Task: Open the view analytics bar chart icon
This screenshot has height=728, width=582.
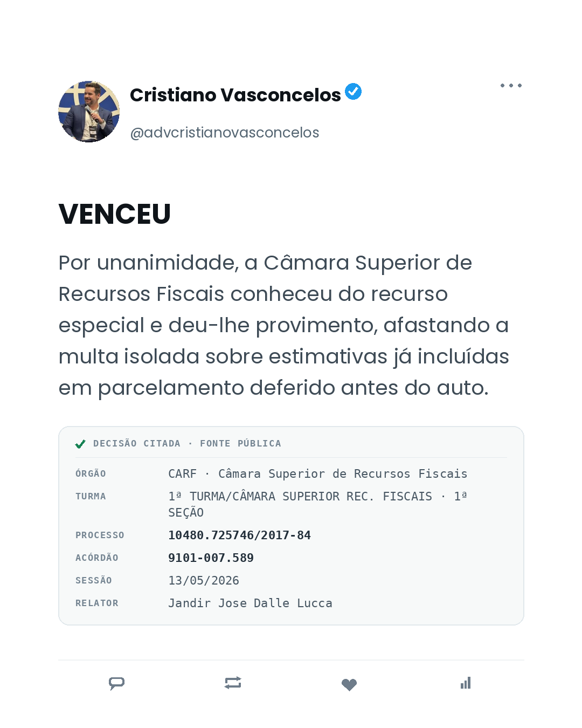Action: click(466, 683)
